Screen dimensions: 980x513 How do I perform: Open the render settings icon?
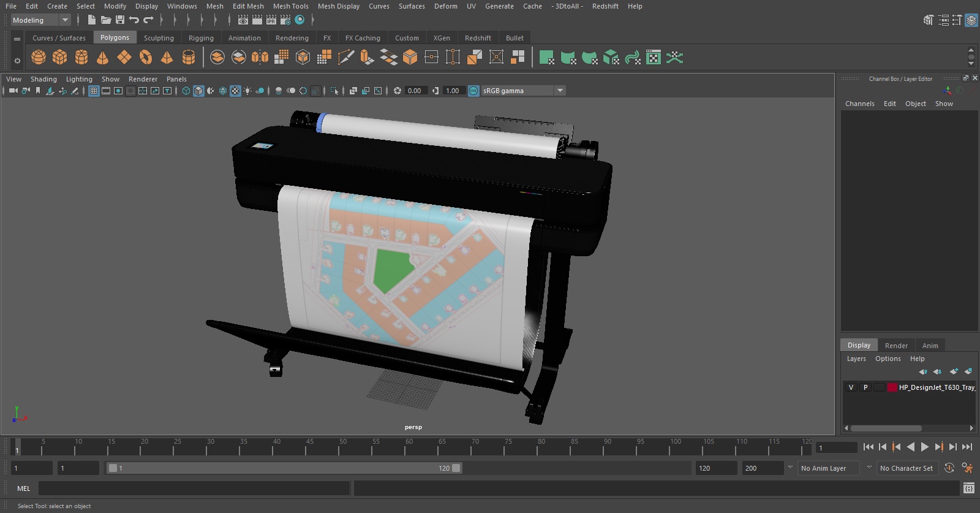pyautogui.click(x=285, y=20)
